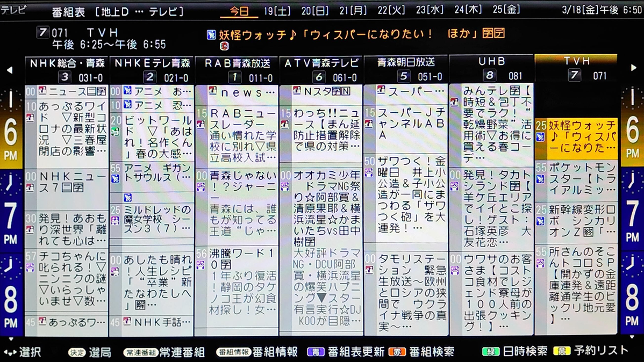Click the anime icon beside アニメ ギガントサウルス
Image resolution: width=644 pixels, height=362 pixels.
(116, 178)
